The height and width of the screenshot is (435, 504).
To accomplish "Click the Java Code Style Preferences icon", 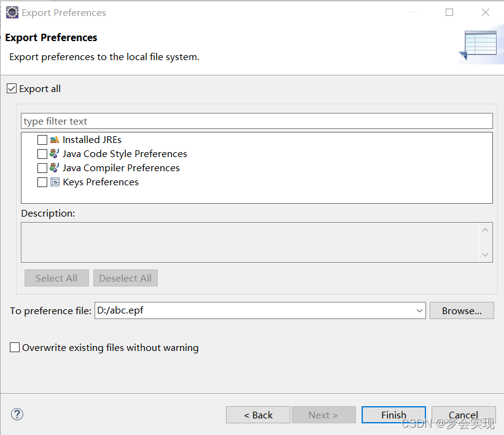I will click(54, 153).
